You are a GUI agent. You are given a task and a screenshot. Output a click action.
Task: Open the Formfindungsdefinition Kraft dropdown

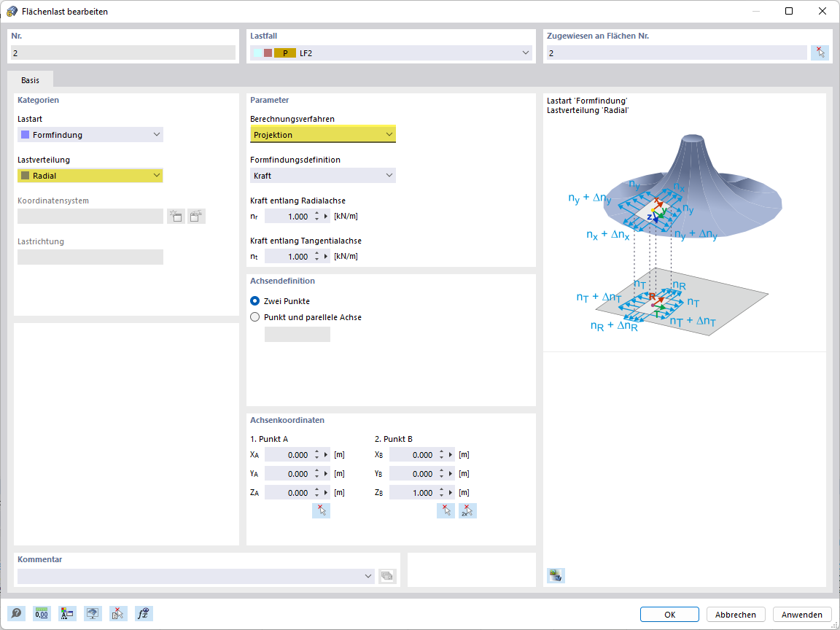[323, 175]
